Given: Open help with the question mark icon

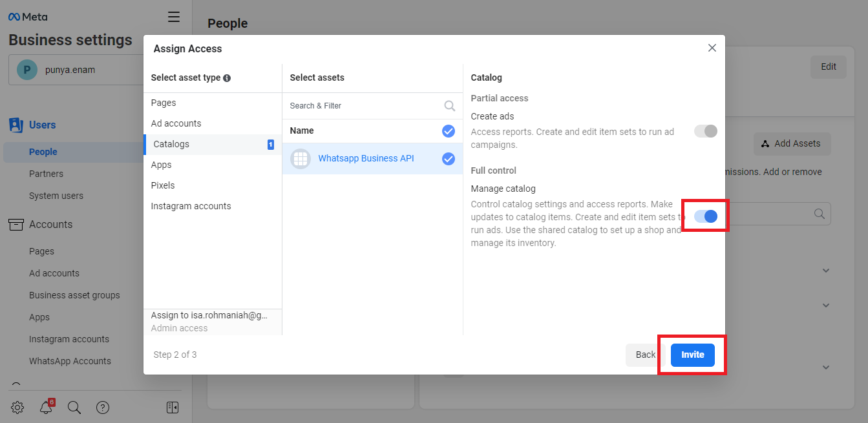Looking at the screenshot, I should tap(103, 407).
